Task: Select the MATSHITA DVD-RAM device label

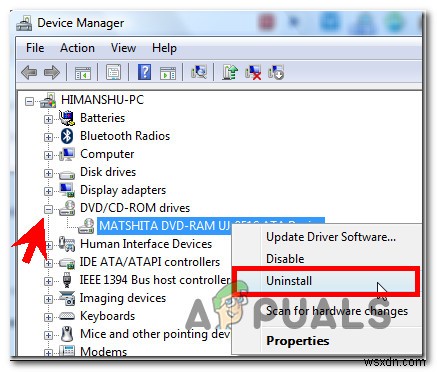Action: (x=211, y=226)
